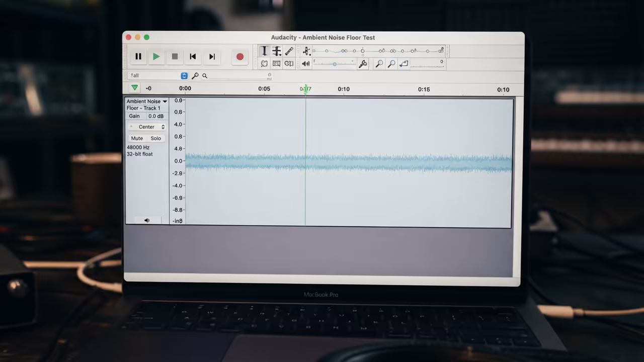This screenshot has width=644, height=362.
Task: Click the 0.0 dB gain value
Action: click(x=156, y=116)
